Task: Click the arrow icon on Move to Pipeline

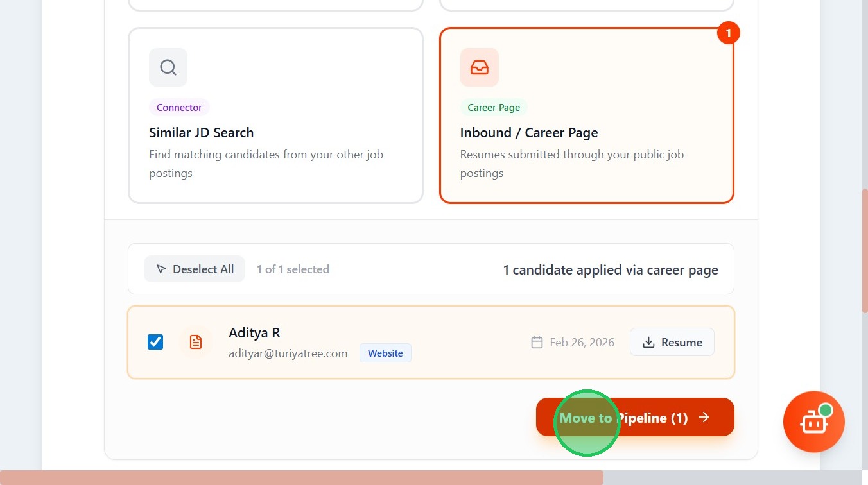Action: coord(704,418)
